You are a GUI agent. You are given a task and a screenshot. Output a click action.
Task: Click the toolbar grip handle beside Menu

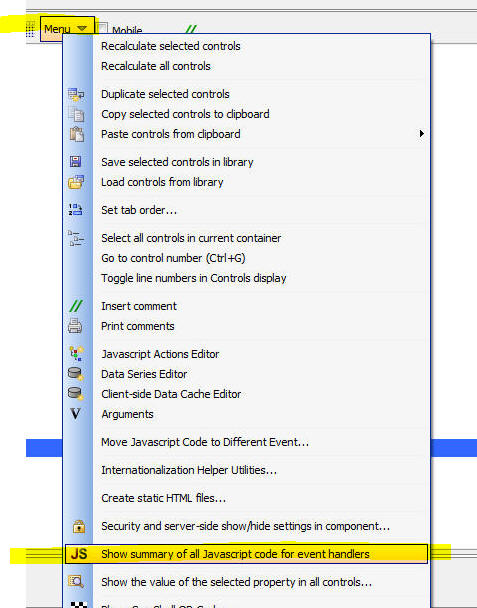30,29
